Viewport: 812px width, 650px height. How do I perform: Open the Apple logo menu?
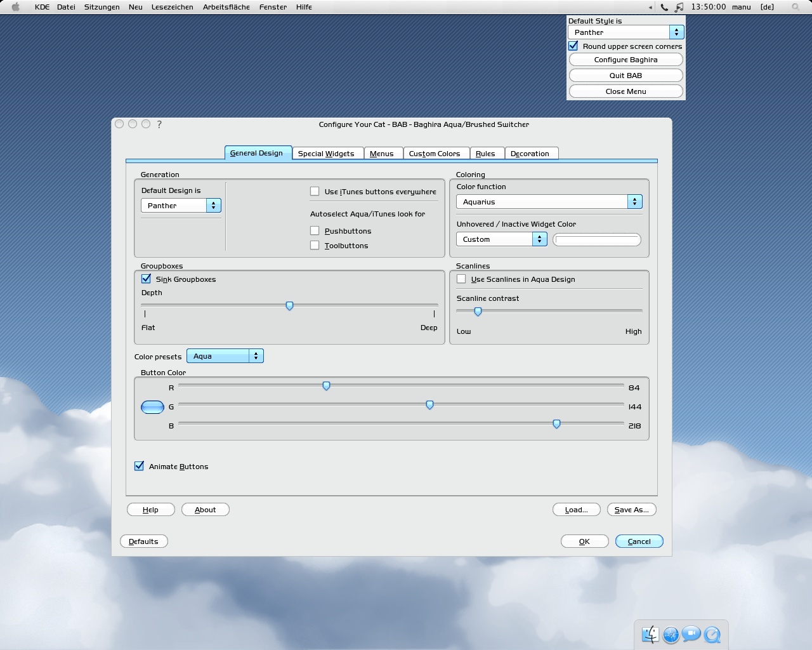pyautogui.click(x=16, y=7)
